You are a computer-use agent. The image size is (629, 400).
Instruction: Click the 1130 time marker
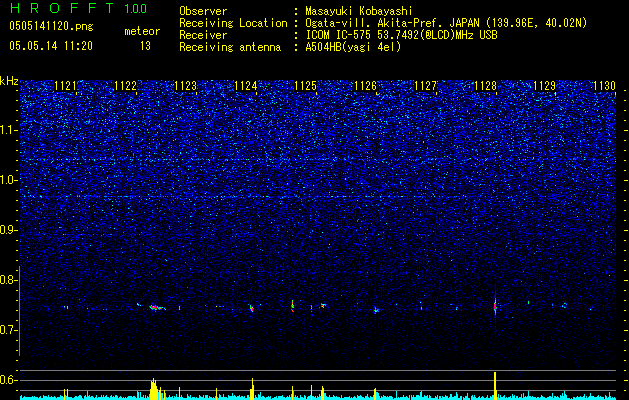click(x=605, y=86)
